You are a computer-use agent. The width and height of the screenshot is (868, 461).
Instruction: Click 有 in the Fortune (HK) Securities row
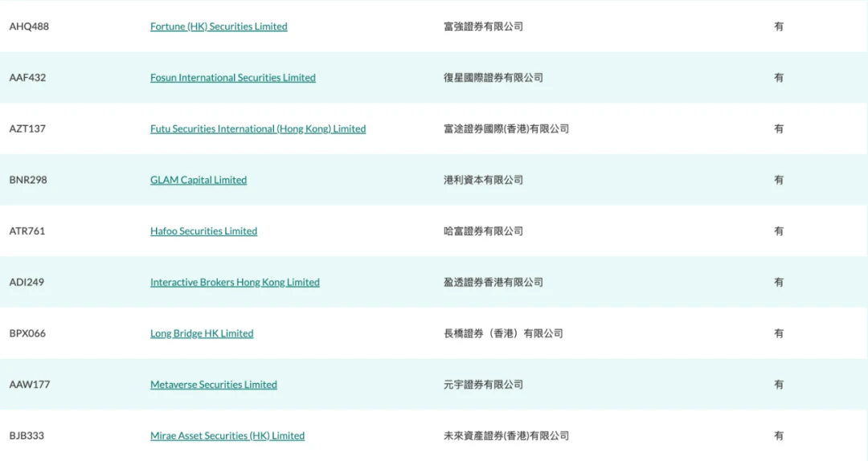click(x=778, y=27)
